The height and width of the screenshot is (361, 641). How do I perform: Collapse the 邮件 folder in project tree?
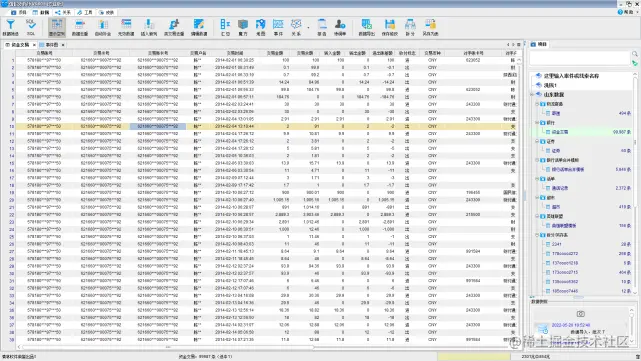pyautogui.click(x=537, y=197)
